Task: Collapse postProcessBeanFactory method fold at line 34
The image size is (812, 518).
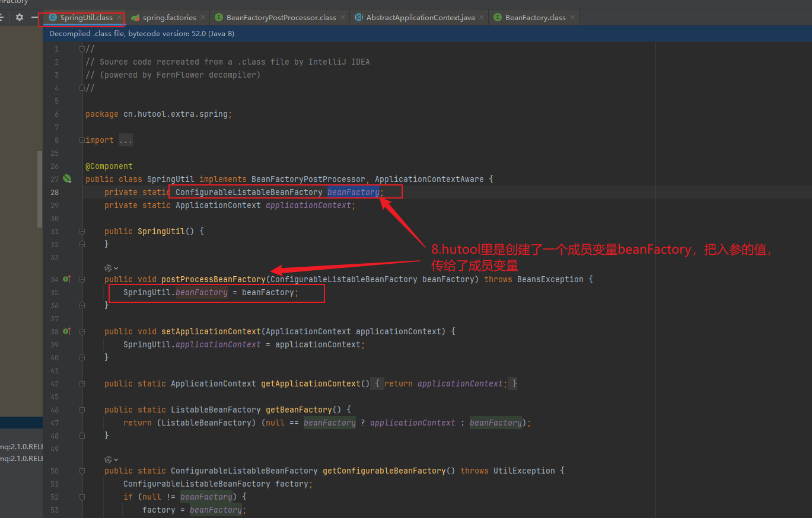Action: click(82, 279)
